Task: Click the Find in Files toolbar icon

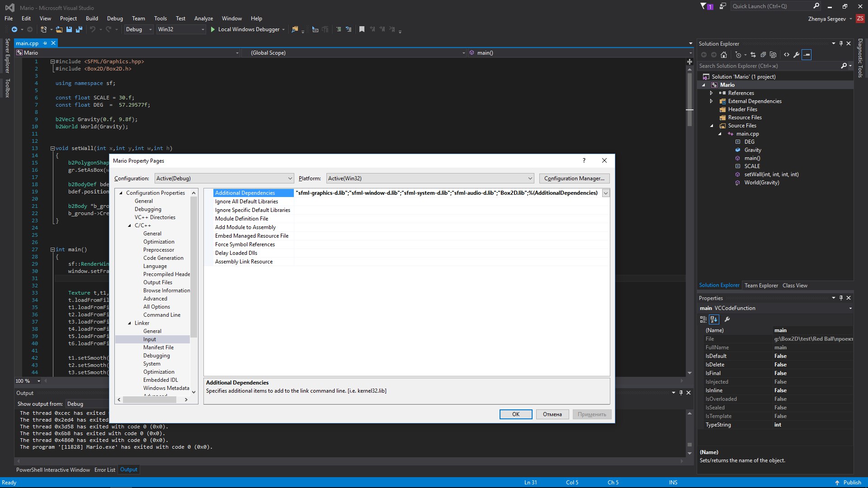Action: coord(295,29)
